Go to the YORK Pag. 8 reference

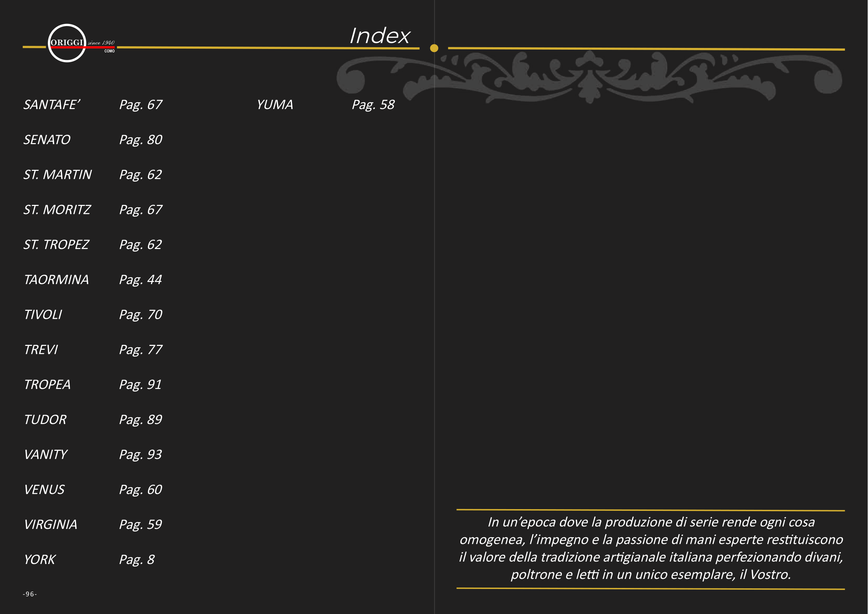(137, 559)
